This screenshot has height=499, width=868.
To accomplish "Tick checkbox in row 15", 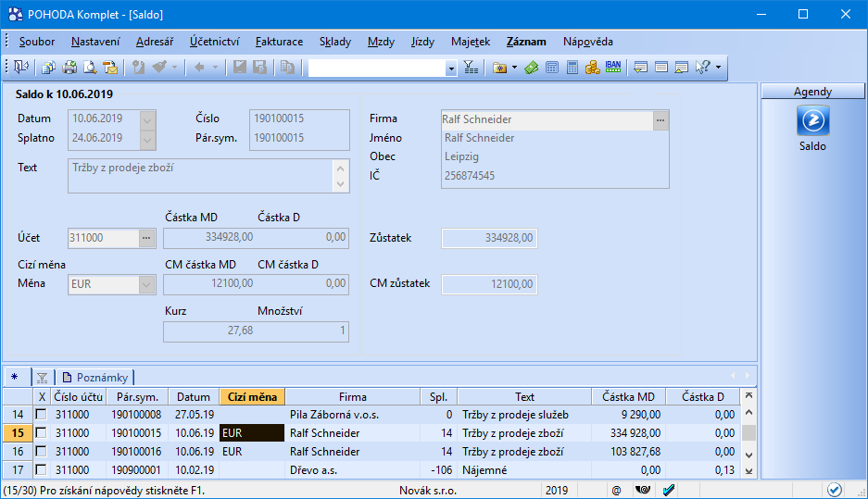I will pos(41,432).
